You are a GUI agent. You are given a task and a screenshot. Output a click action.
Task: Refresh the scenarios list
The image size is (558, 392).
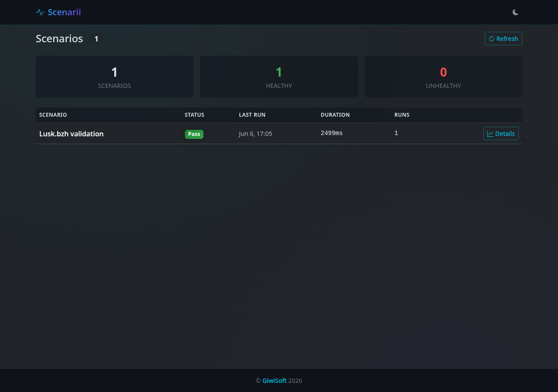504,39
